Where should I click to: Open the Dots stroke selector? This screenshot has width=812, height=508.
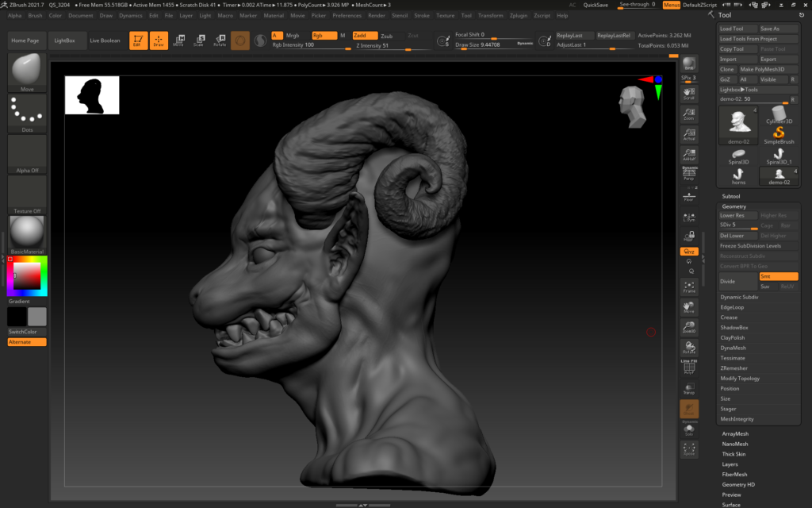point(27,114)
